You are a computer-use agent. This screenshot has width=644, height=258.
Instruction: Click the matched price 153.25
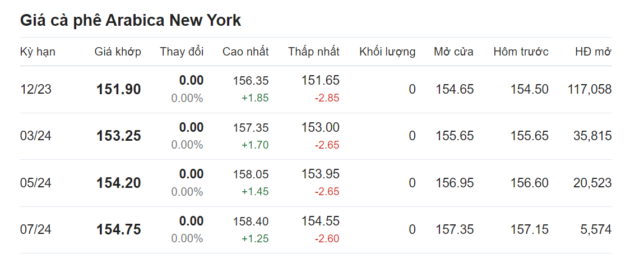(118, 136)
